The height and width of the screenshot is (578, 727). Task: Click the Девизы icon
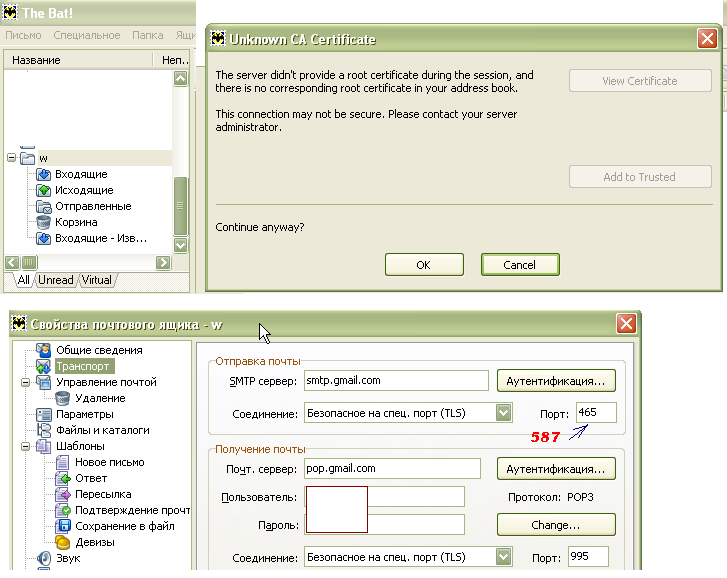62,542
